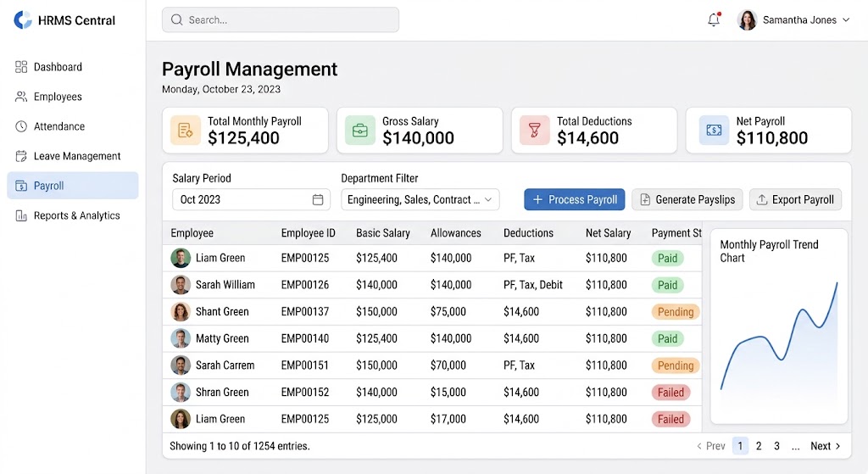The height and width of the screenshot is (474, 868).
Task: Click the plus icon on Process Payroll
Action: pos(537,199)
